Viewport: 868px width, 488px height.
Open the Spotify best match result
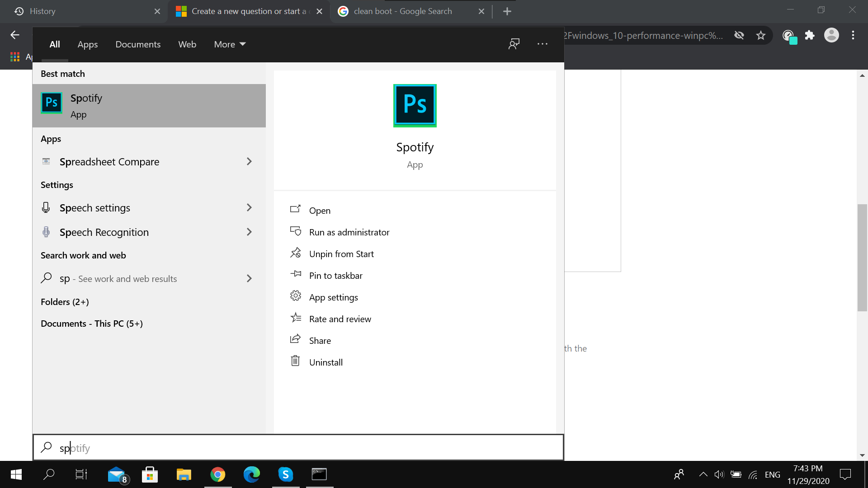[x=149, y=106]
